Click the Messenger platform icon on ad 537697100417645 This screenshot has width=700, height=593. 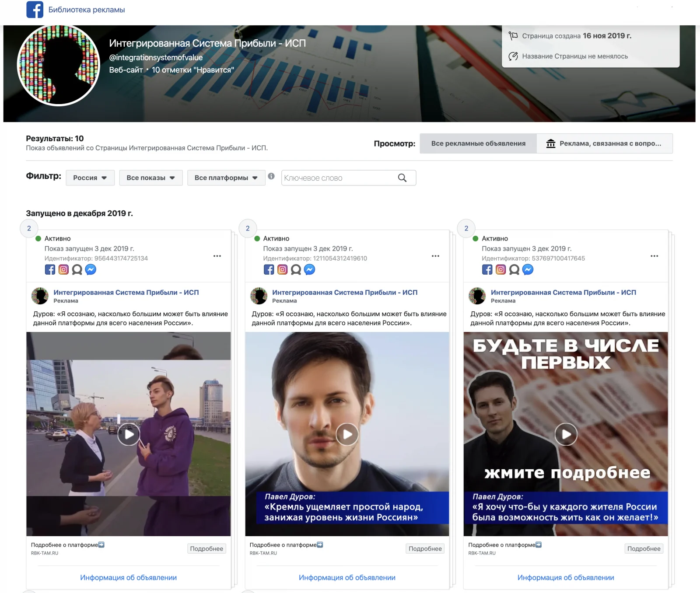[x=528, y=269]
